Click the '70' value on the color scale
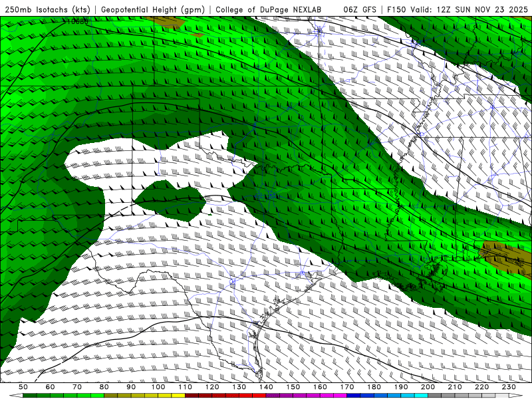532x399 pixels. pyautogui.click(x=77, y=387)
